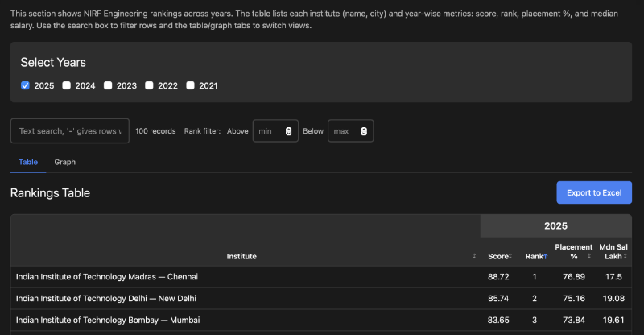This screenshot has height=335, width=644.
Task: Export rankings to Excel
Action: 593,192
